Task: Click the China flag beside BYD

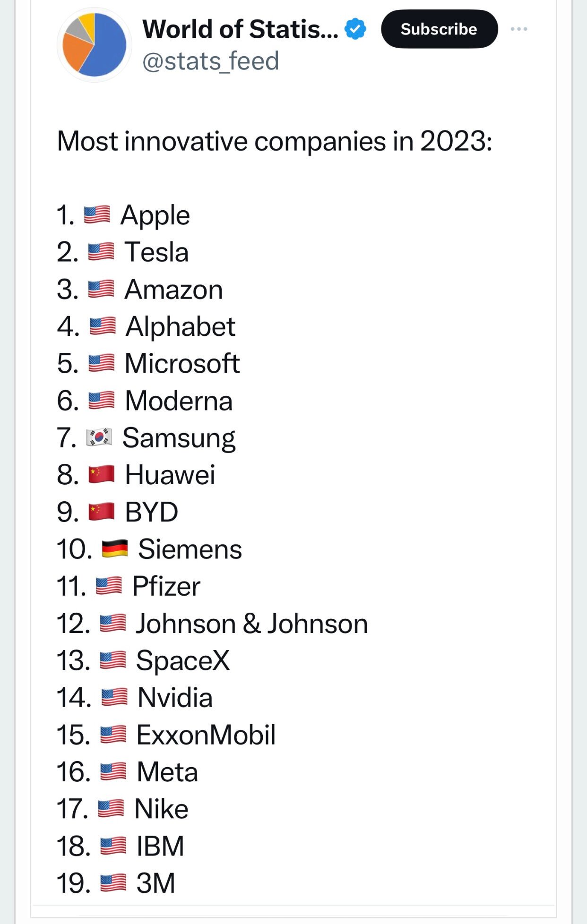Action: click(102, 512)
